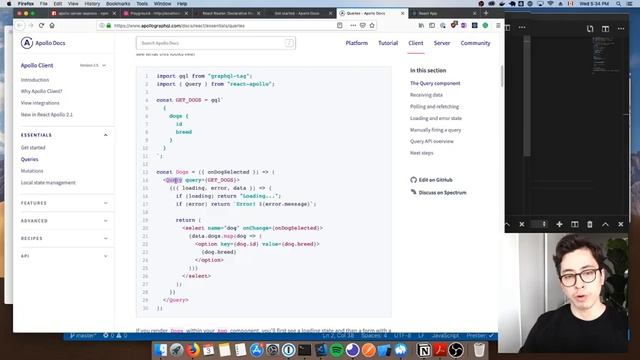Switch to the React Router browser tab
This screenshot has width=640, height=360.
pos(228,13)
